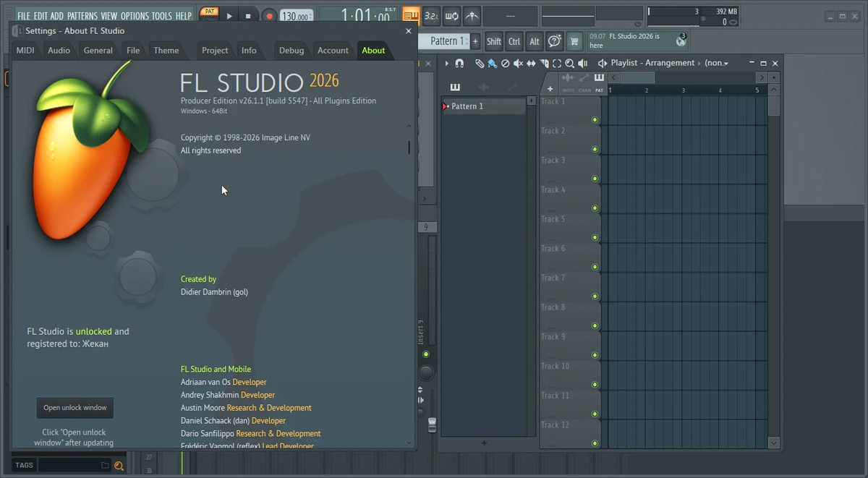The width and height of the screenshot is (868, 478).
Task: Click the Playlist scroll right arrow
Action: tap(761, 77)
